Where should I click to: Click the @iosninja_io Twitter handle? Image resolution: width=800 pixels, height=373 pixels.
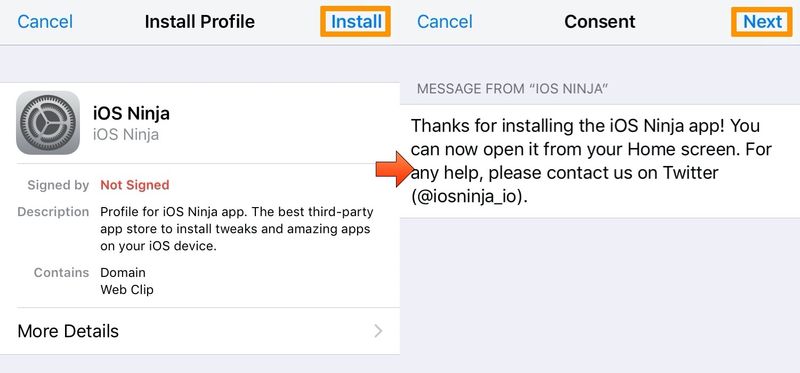(469, 196)
